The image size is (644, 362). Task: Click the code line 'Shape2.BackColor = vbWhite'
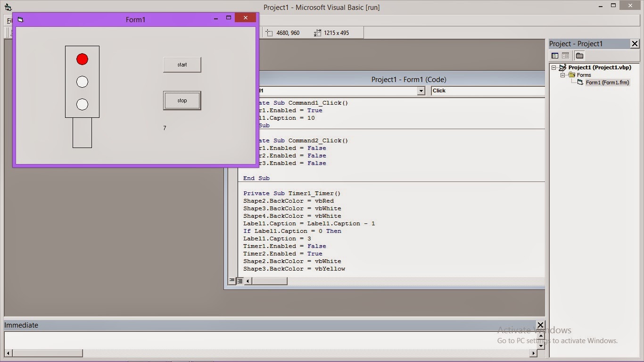coord(292,261)
